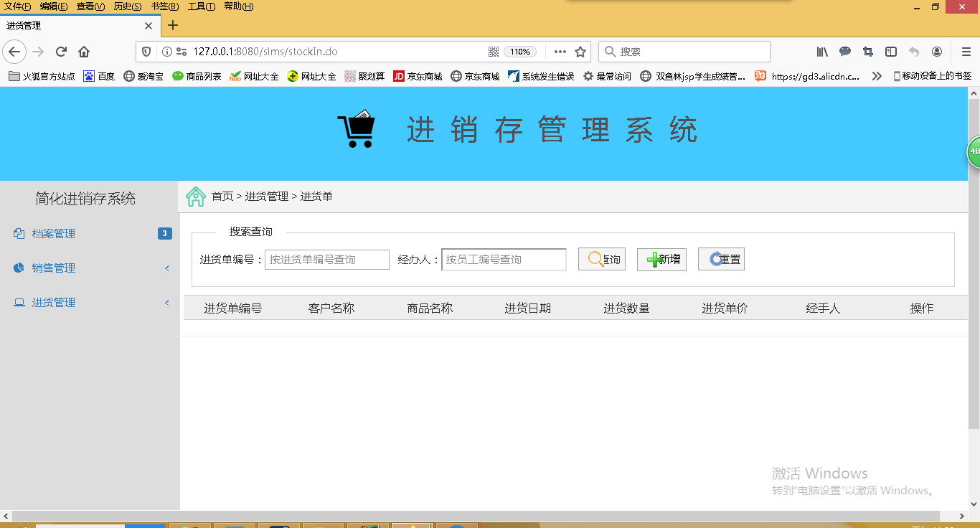Open the hamburger application menu
This screenshot has width=980, height=528.
click(x=966, y=52)
